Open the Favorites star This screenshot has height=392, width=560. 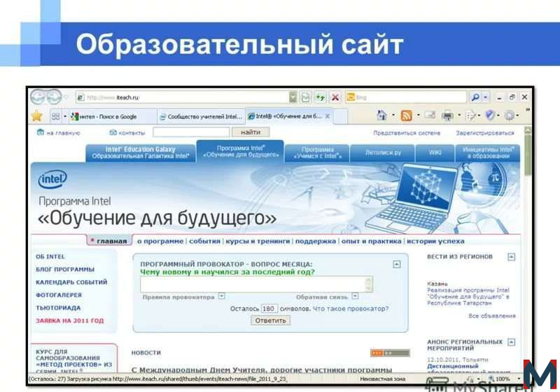(x=37, y=116)
